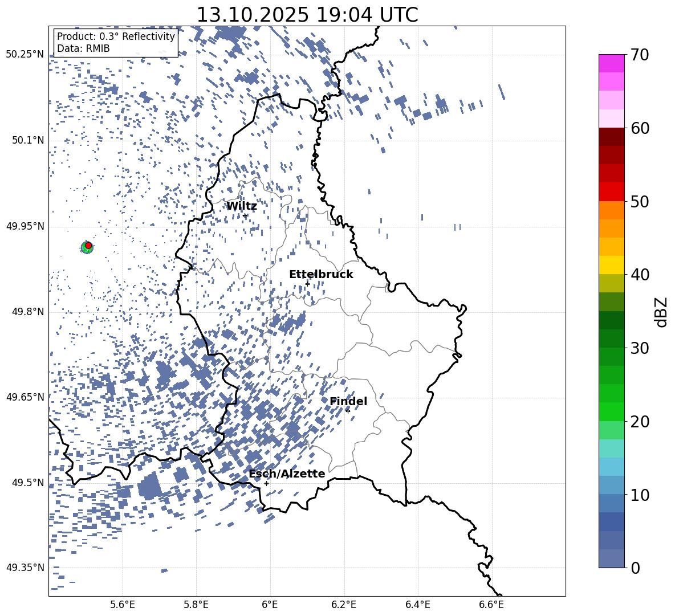Click the bright red colorbar segment above 50
675x616 pixels.
point(612,192)
